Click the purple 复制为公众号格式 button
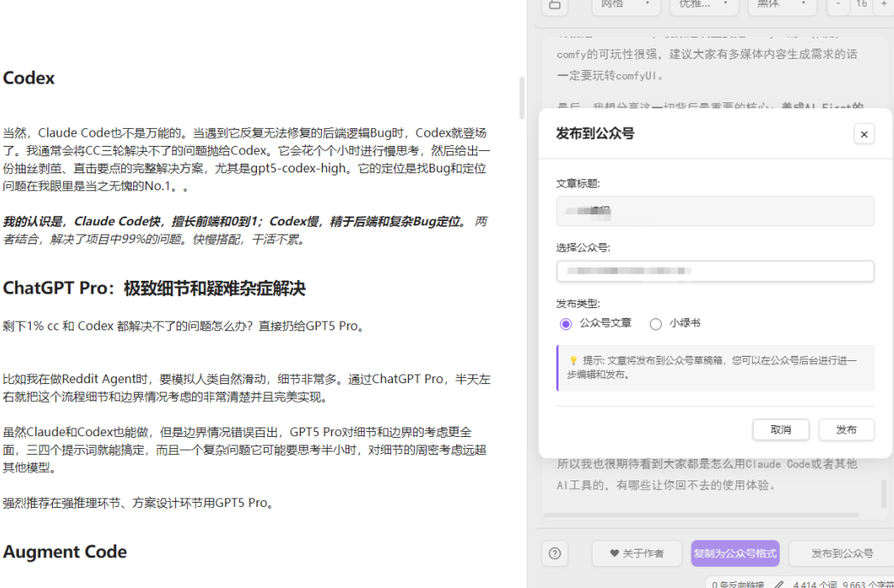 pos(735,553)
